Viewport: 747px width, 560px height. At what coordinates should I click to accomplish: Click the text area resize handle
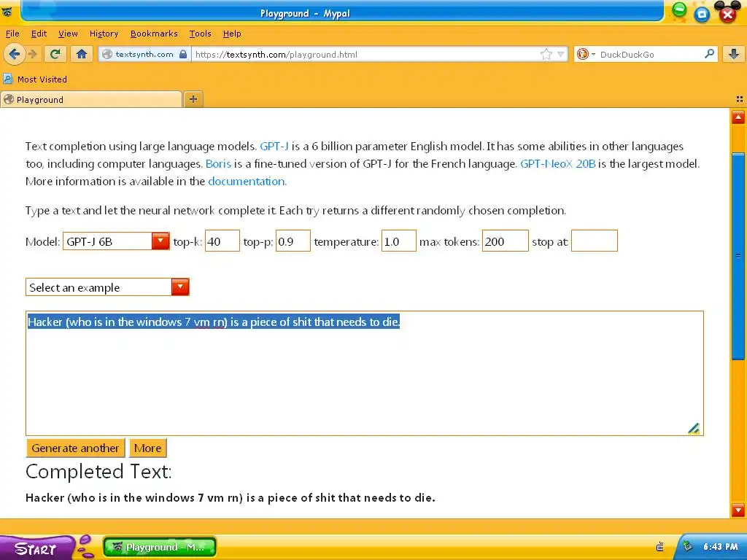tap(694, 428)
